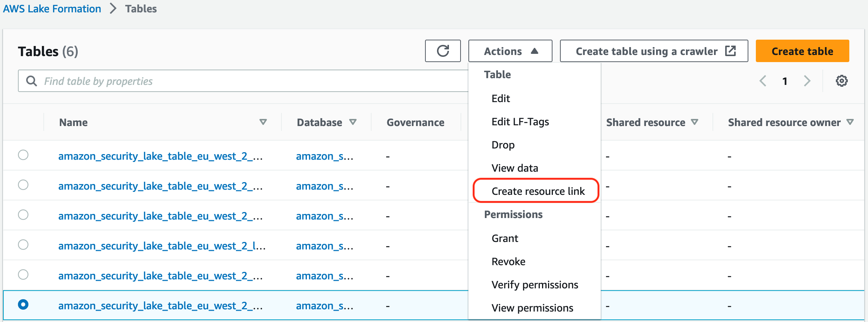Sort by Shared resource column arrow
Screen dimensions: 868x322
695,122
